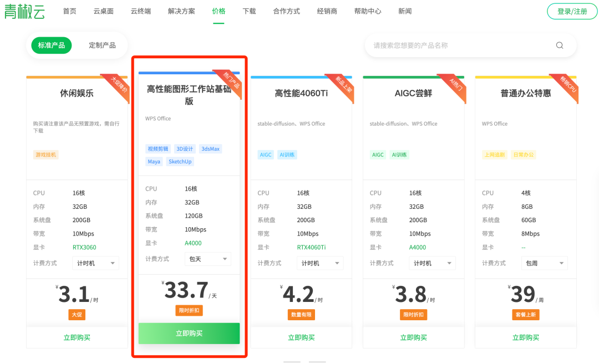
Task: Open 计费方式 dropdown on 高性能4060Ti card
Action: [320, 263]
